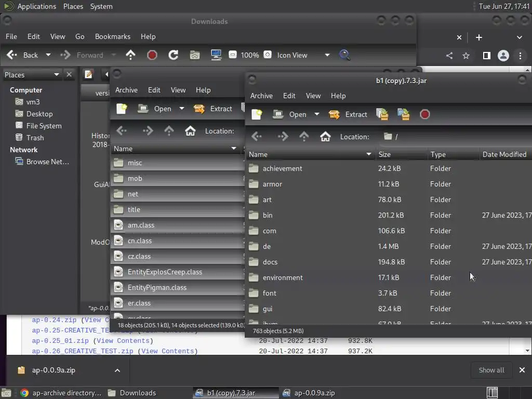
Task: Click the Extract icon in b1 (copy).7.3.jar window
Action: pos(334,114)
